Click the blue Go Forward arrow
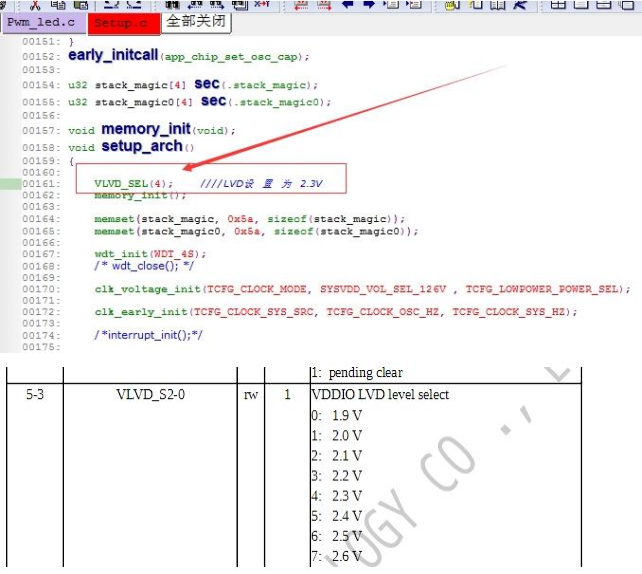 [x=369, y=5]
